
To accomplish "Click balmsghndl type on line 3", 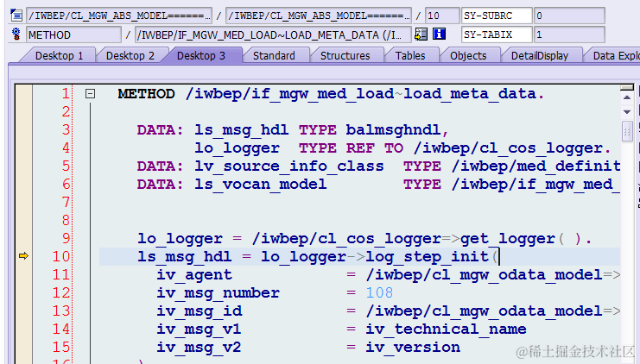I will (x=394, y=130).
